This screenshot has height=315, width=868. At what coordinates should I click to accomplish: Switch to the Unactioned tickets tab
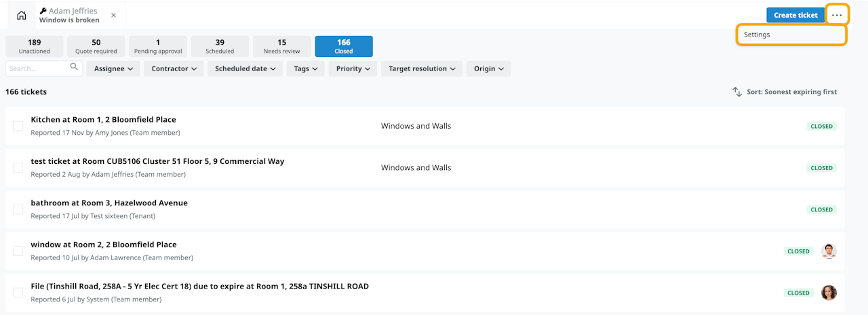[35, 46]
